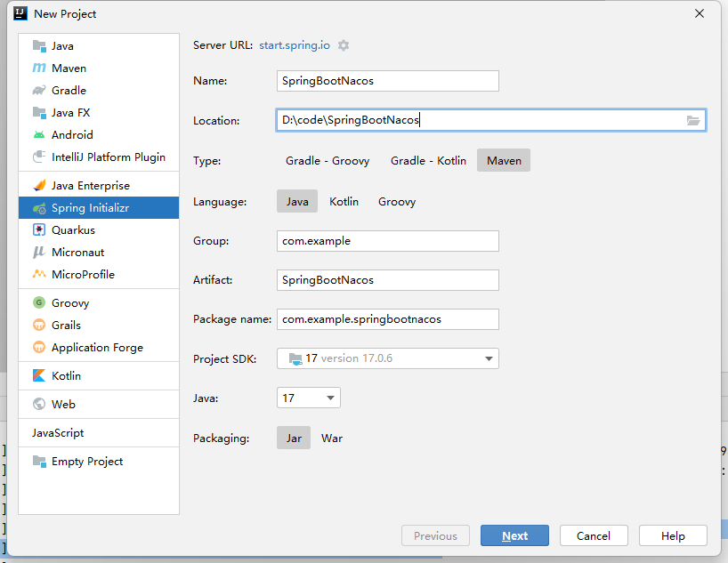Click the IntelliJ logo in title bar
Image resolution: width=728 pixels, height=563 pixels.
pos(20,14)
